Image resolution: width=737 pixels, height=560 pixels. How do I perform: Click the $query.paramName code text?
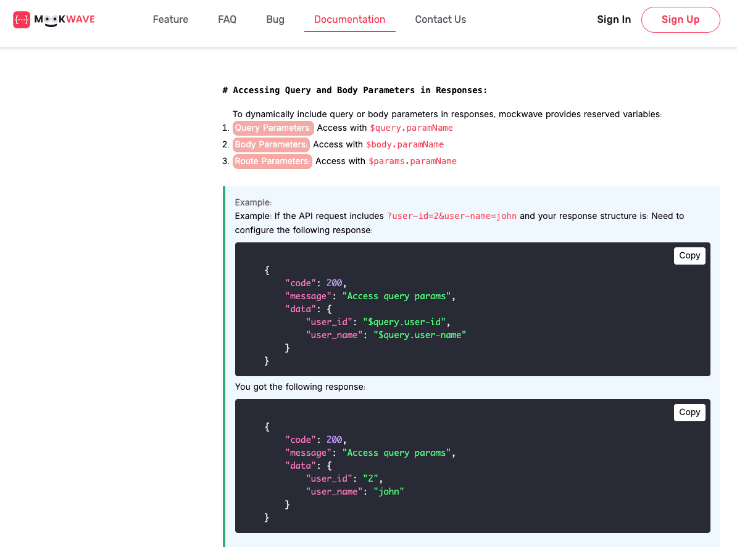click(411, 128)
